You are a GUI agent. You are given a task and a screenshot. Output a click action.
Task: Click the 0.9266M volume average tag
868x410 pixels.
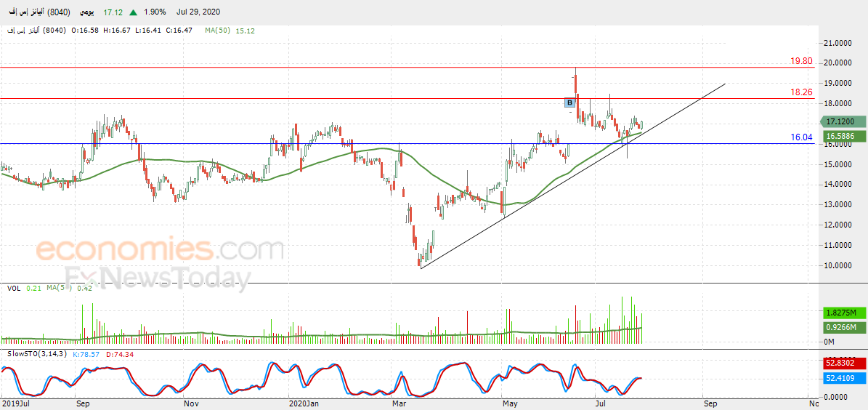tap(843, 328)
